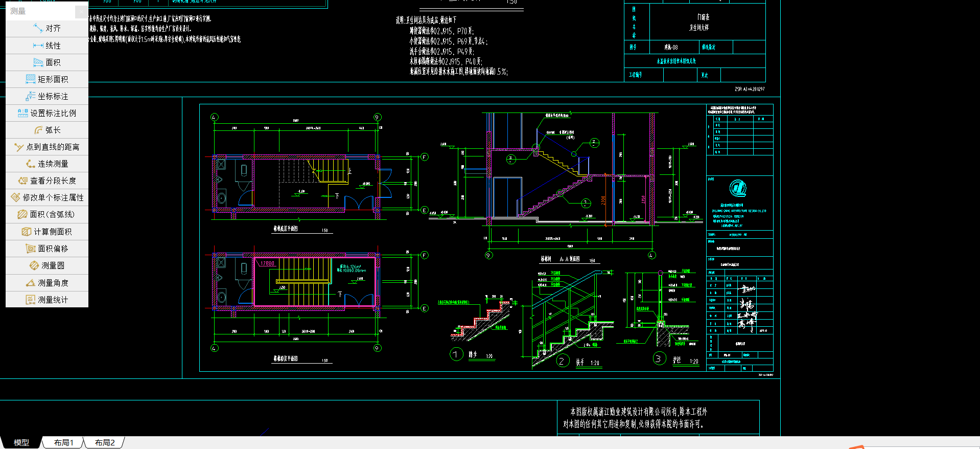The width and height of the screenshot is (980, 449).
Task: Activate the 测量角度 angle measurement tool
Action: coord(47,283)
